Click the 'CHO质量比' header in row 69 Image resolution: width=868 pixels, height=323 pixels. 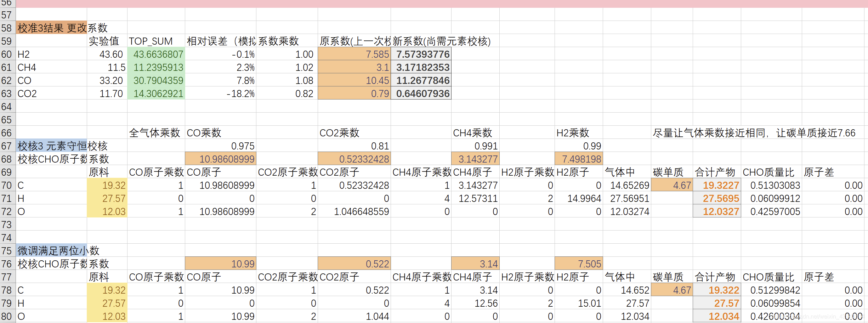pos(771,172)
